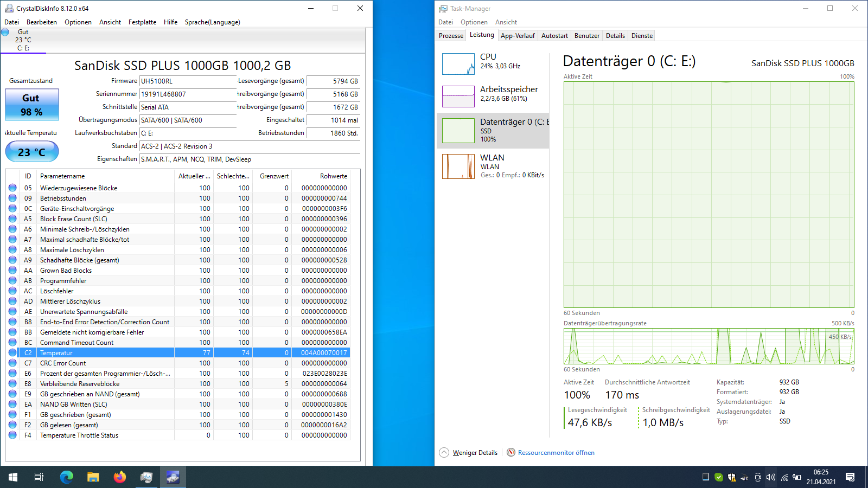
Task: Open the Festplatte menu
Action: point(142,22)
